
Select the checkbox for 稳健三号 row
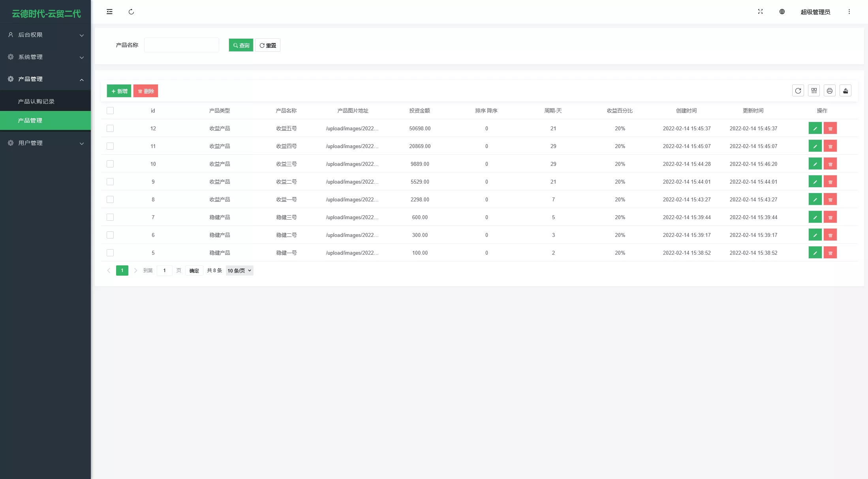(x=110, y=217)
